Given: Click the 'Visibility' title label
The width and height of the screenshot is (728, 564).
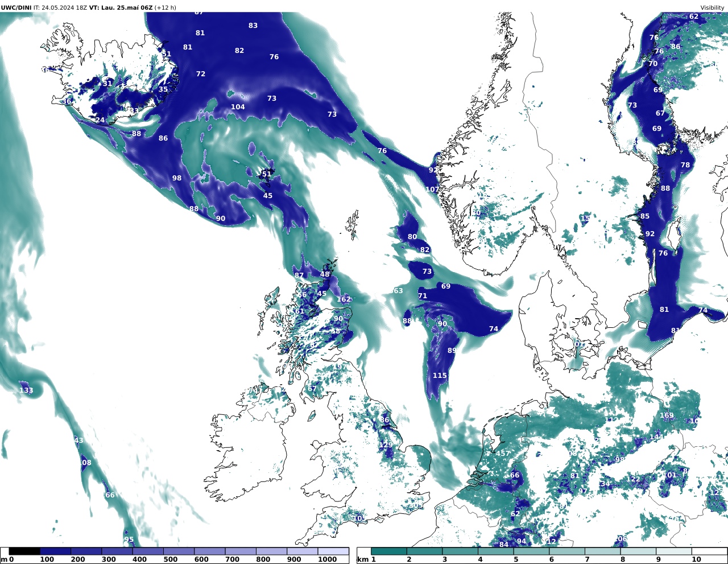Looking at the screenshot, I should [712, 8].
